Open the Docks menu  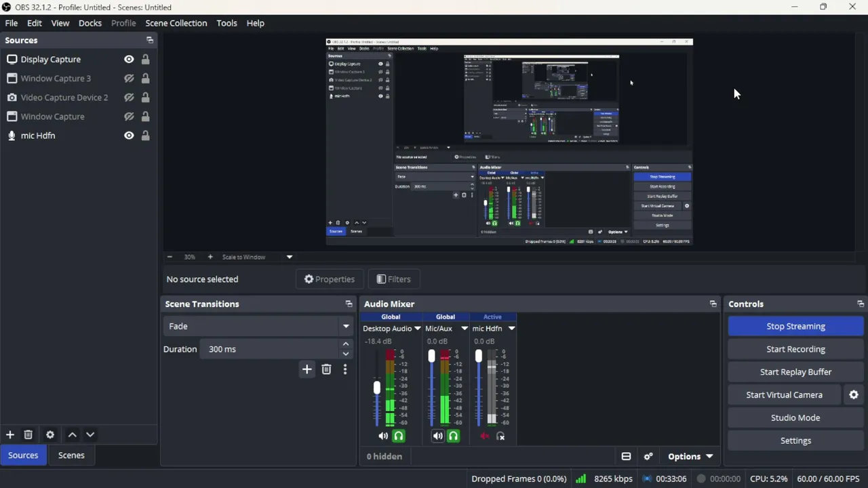(90, 23)
